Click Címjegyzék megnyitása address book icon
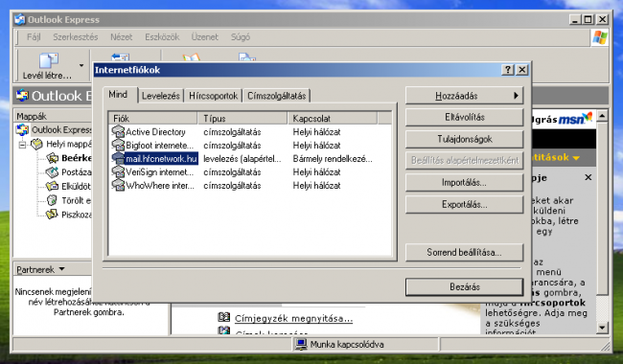 pos(224,317)
